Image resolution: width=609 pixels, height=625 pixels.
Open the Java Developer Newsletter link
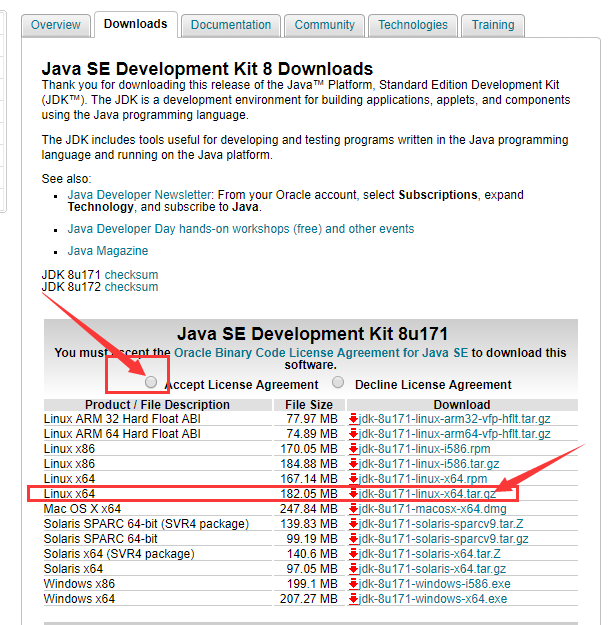pyautogui.click(x=139, y=195)
